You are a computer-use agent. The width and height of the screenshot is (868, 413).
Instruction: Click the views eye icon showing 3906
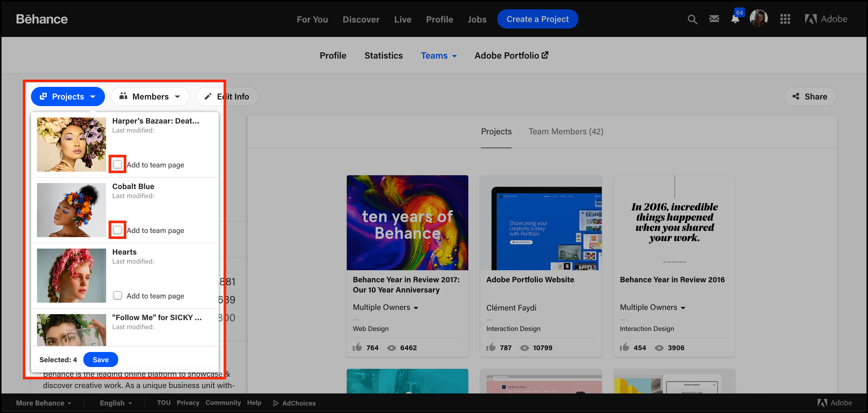pos(659,348)
